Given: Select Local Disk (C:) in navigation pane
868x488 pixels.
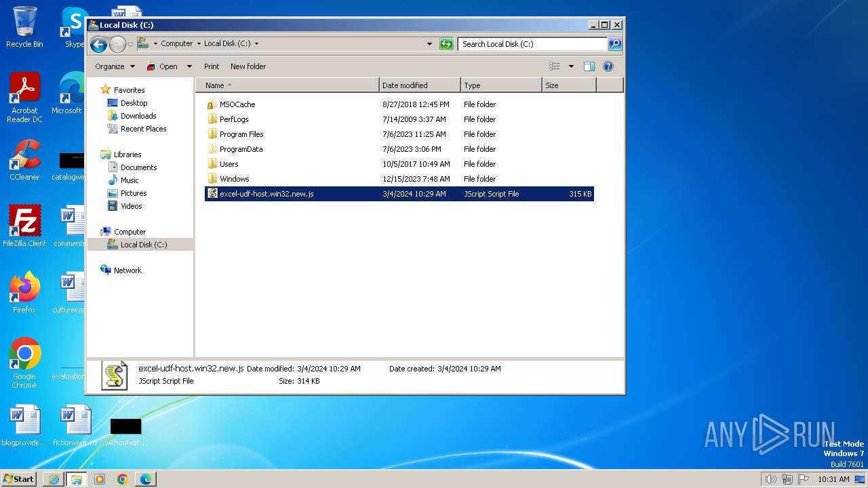Looking at the screenshot, I should click(140, 245).
